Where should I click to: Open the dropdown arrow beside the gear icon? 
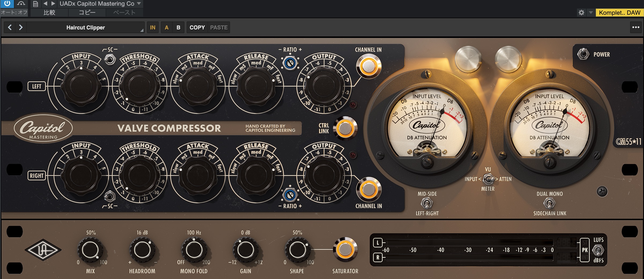(x=591, y=12)
